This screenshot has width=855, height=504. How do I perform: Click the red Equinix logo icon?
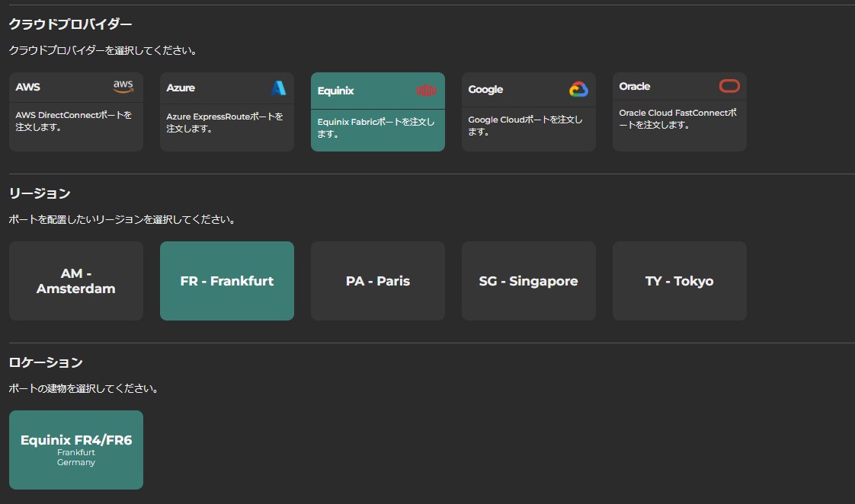tap(426, 91)
